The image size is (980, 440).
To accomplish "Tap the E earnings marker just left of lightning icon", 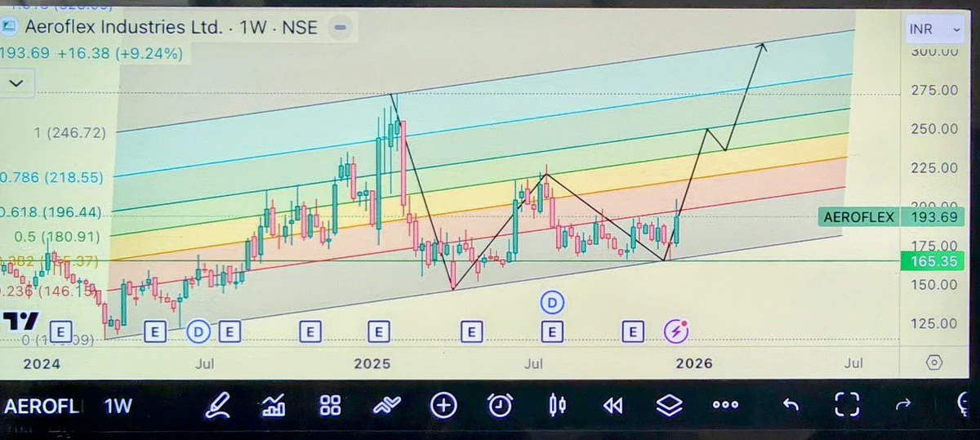I will [633, 331].
